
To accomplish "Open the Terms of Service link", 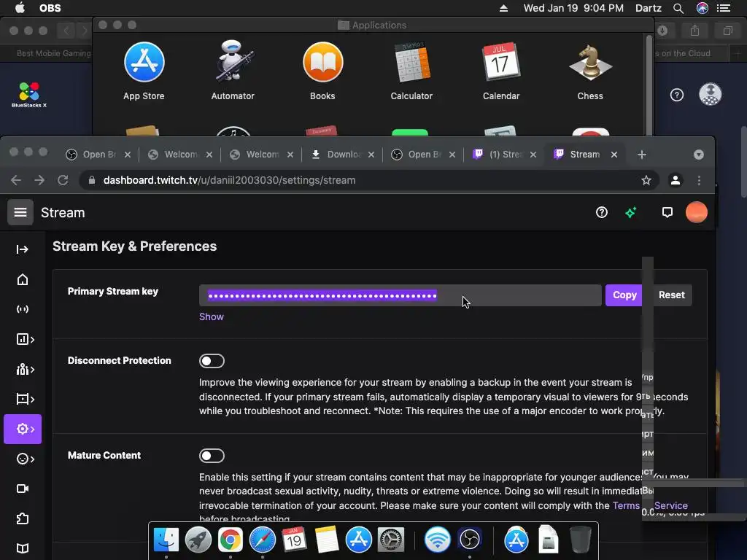I will (x=650, y=506).
